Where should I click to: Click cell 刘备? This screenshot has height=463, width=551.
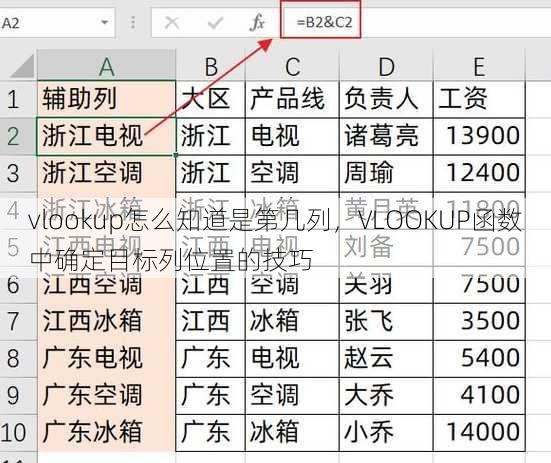click(386, 247)
